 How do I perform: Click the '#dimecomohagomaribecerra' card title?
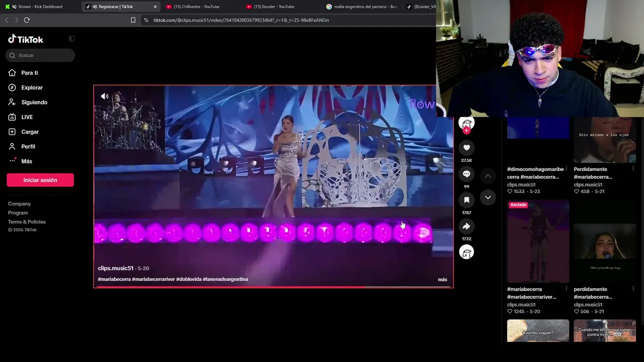tap(535, 173)
